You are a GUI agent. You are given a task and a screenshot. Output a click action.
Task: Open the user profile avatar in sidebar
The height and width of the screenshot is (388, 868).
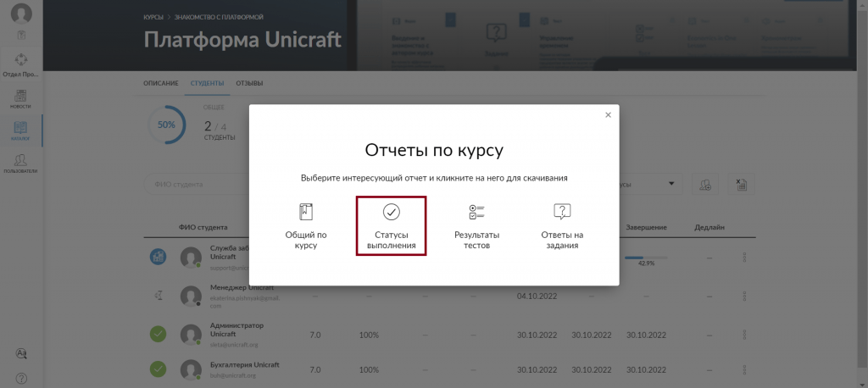pos(21,14)
